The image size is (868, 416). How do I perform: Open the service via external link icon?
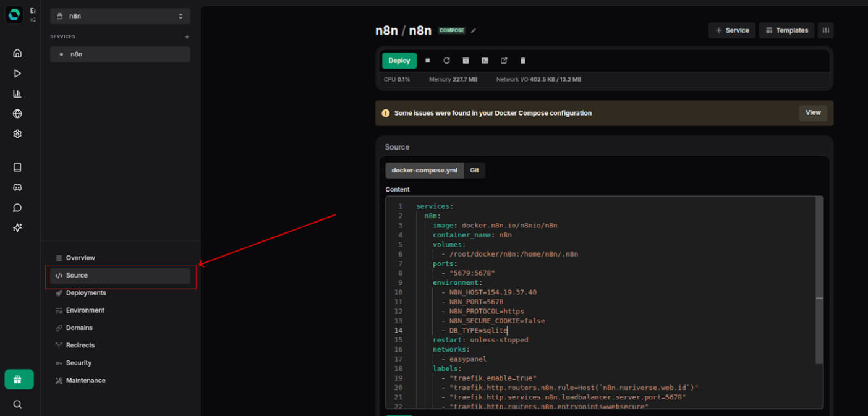tap(504, 61)
